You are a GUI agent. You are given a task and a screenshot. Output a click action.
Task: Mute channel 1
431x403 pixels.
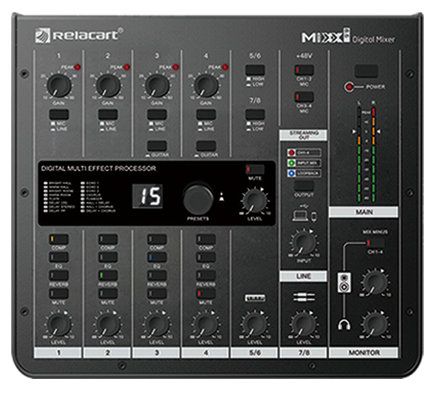point(59,293)
